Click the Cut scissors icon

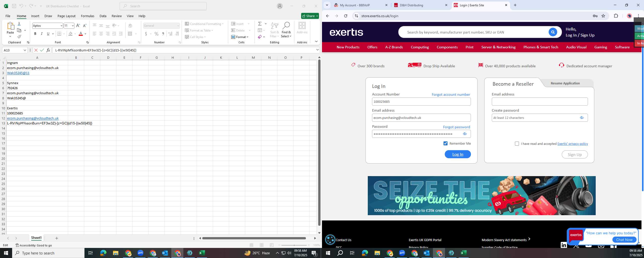pyautogui.click(x=19, y=24)
